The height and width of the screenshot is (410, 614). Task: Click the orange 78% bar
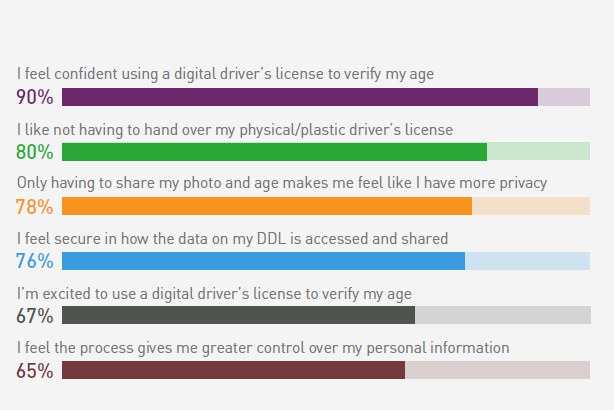pos(267,206)
